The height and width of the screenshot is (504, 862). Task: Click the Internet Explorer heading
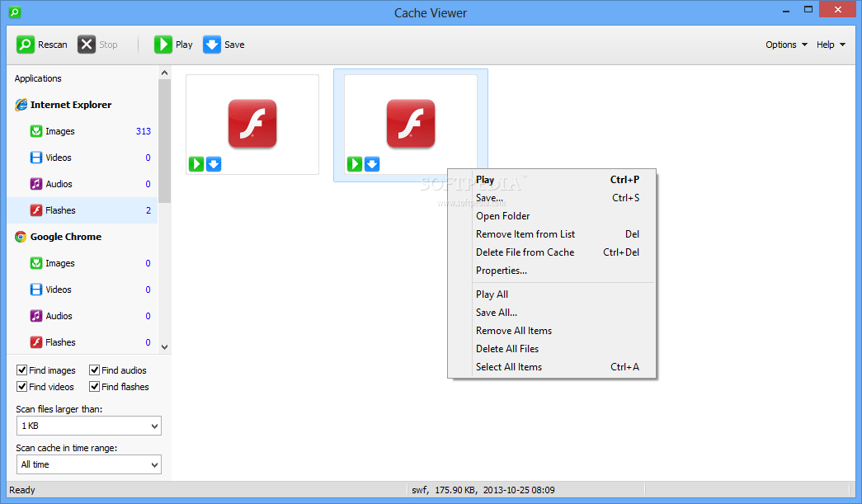tap(71, 105)
